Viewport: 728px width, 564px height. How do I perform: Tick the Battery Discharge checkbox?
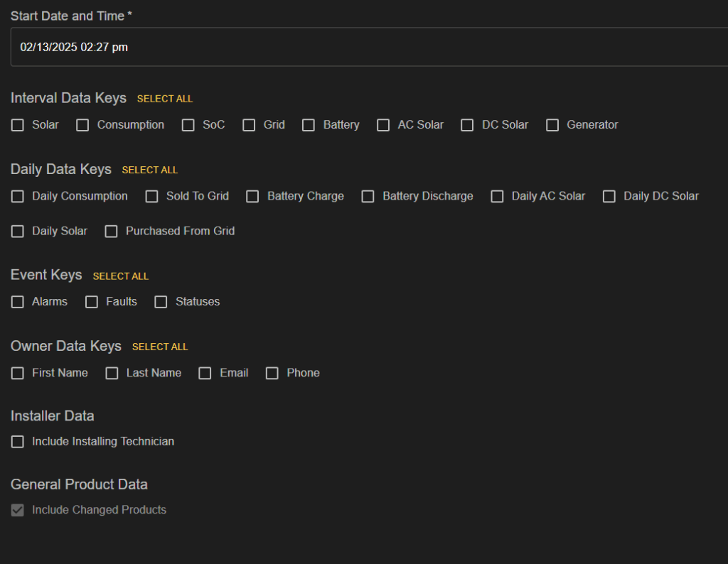[368, 197]
